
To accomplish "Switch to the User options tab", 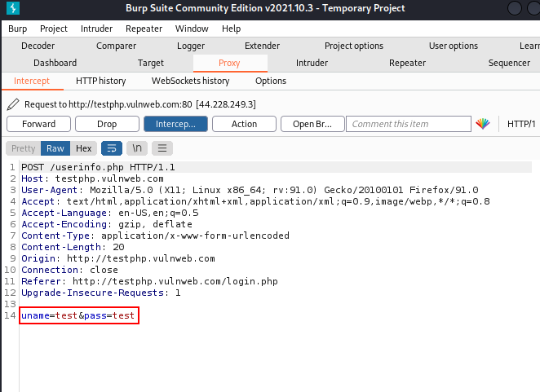I will (454, 46).
